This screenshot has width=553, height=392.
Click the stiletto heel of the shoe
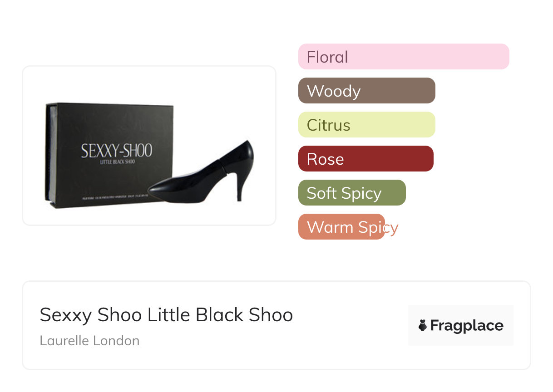[x=239, y=188]
